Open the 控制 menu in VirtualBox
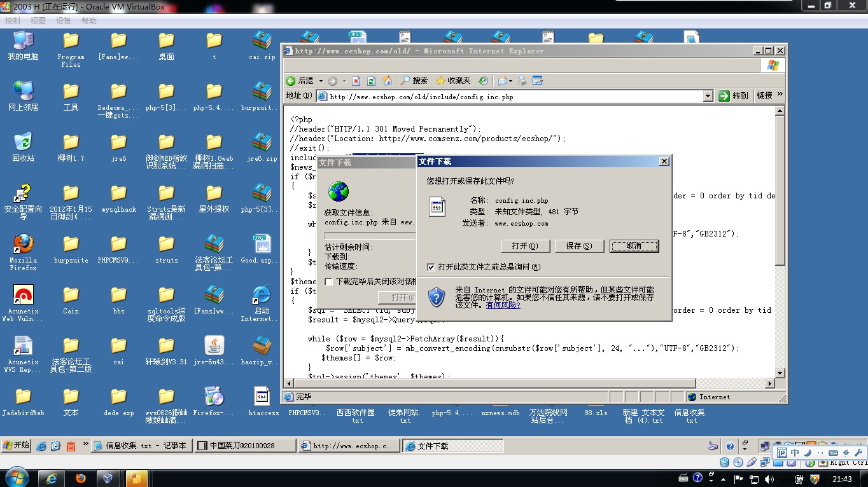The width and height of the screenshot is (868, 487). click(13, 21)
